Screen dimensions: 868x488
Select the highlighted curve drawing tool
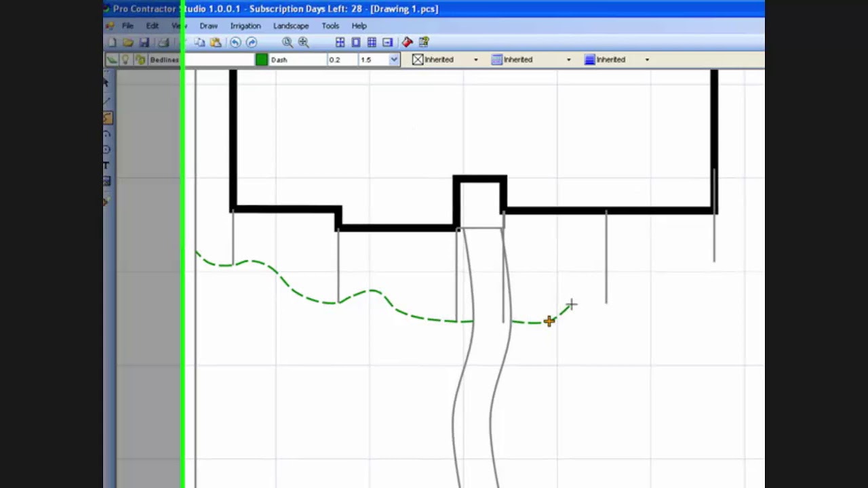coord(108,118)
